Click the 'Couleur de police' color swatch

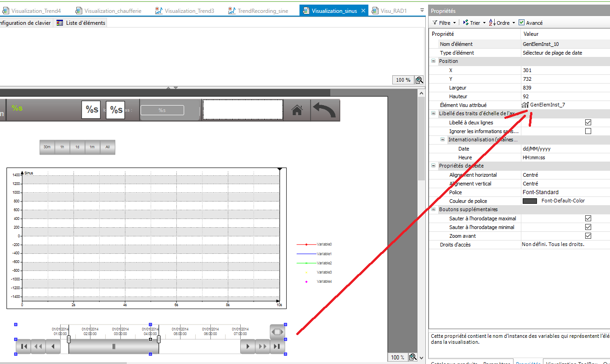tap(530, 201)
